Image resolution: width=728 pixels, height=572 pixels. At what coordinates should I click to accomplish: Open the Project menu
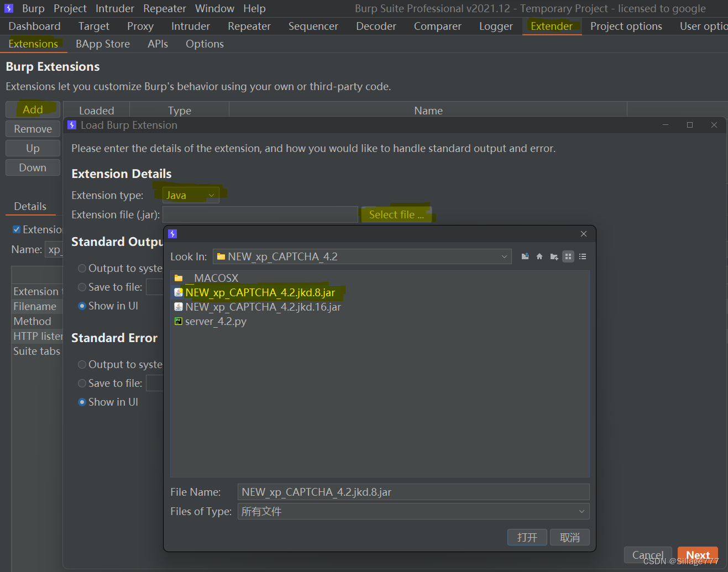point(70,8)
